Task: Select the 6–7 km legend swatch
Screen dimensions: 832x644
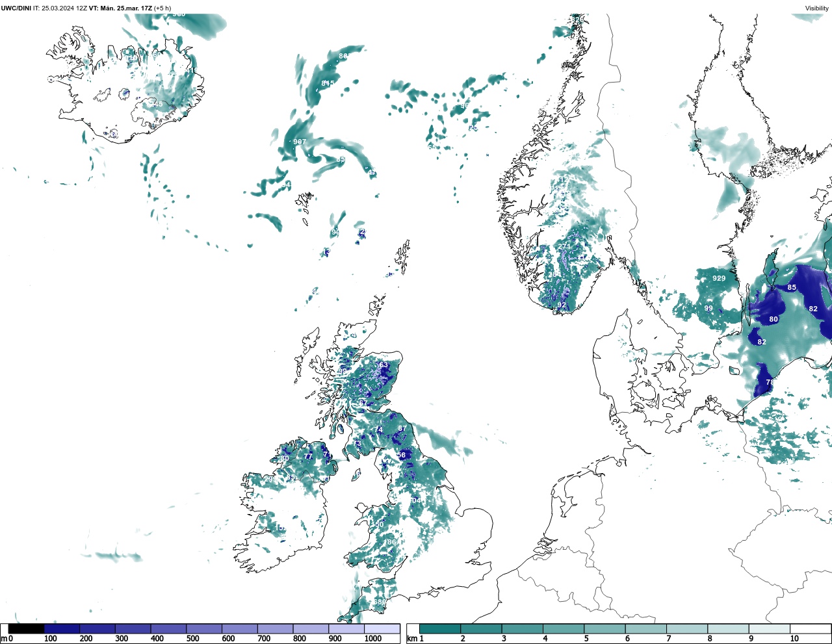Action: (x=645, y=628)
